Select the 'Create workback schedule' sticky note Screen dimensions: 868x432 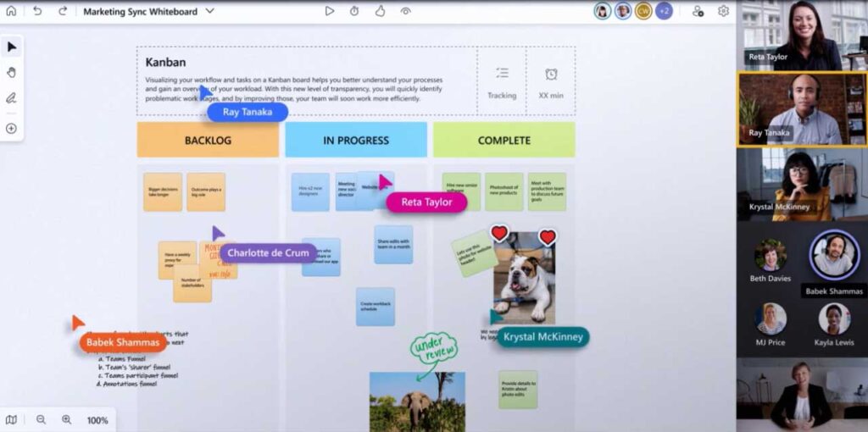pos(376,307)
